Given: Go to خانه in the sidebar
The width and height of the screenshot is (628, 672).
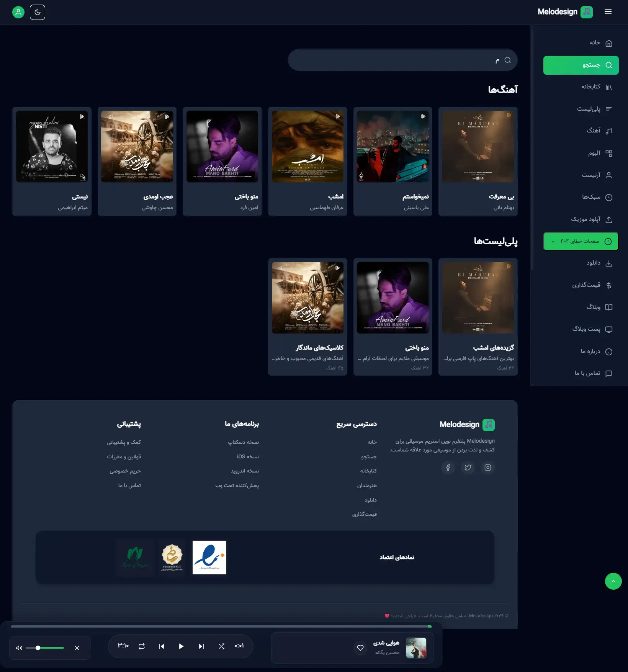Looking at the screenshot, I should 581,43.
